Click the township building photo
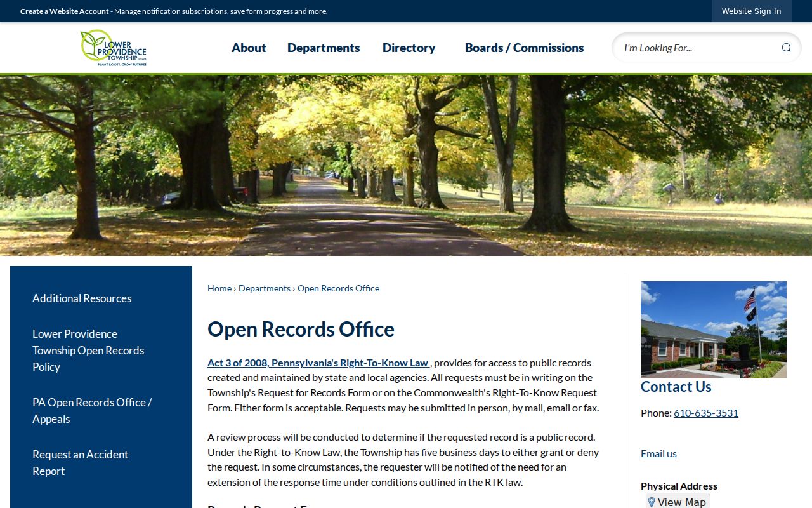The width and height of the screenshot is (812, 508). 714,330
